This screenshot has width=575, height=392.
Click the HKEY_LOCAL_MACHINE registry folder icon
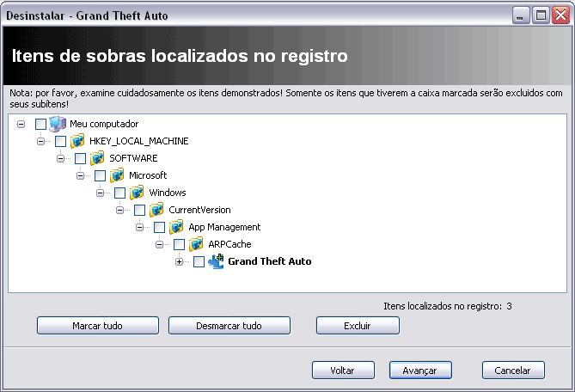click(77, 141)
